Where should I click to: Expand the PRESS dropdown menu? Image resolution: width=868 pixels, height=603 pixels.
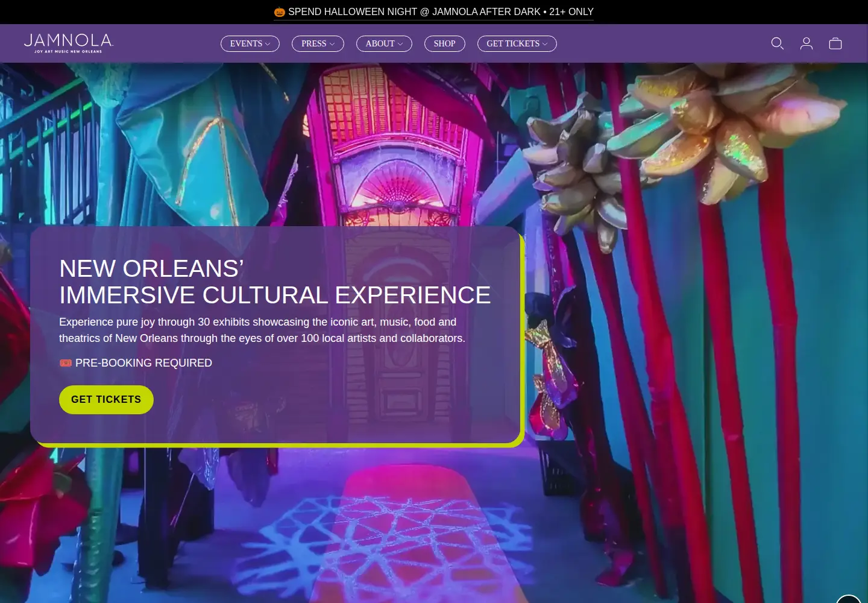(x=318, y=43)
